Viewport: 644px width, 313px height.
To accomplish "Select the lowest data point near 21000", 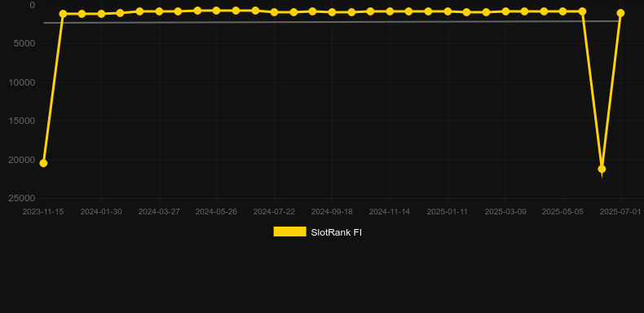I will 602,169.
